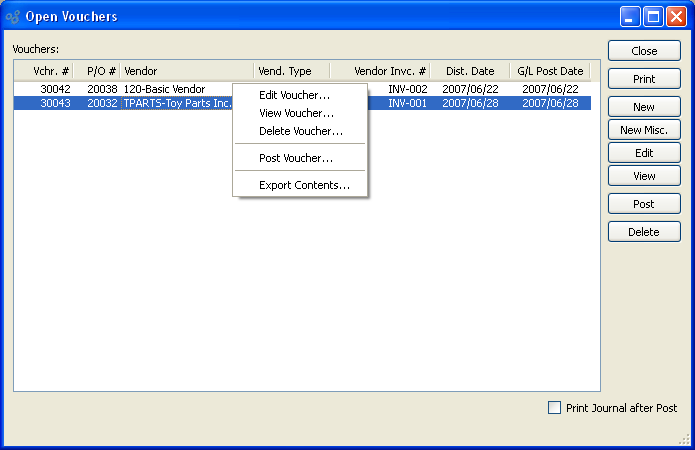
Task: Click the New Misc. button
Action: (644, 130)
